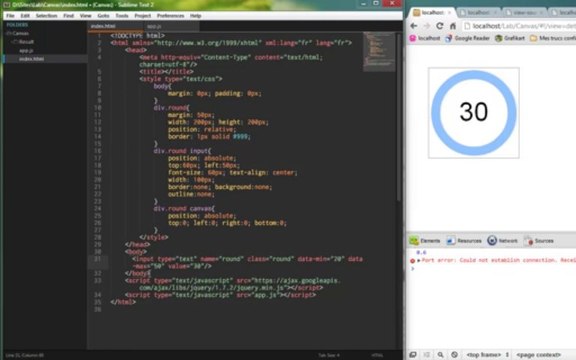This screenshot has width=576, height=360.
Task: Open the Grafikart bookmark
Action: (514, 38)
